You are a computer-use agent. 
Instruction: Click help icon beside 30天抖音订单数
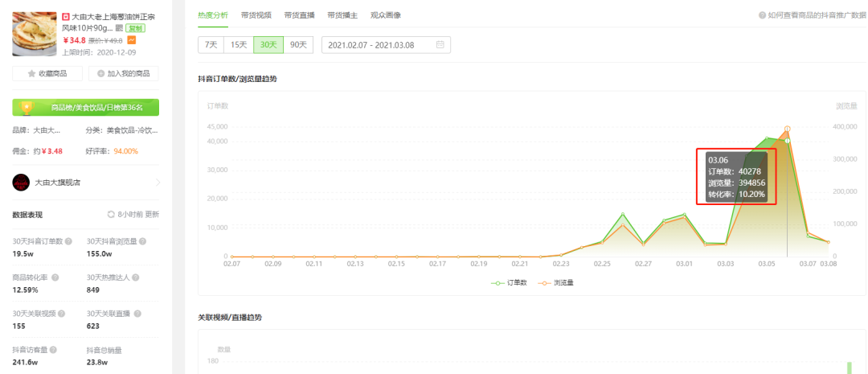coord(68,241)
